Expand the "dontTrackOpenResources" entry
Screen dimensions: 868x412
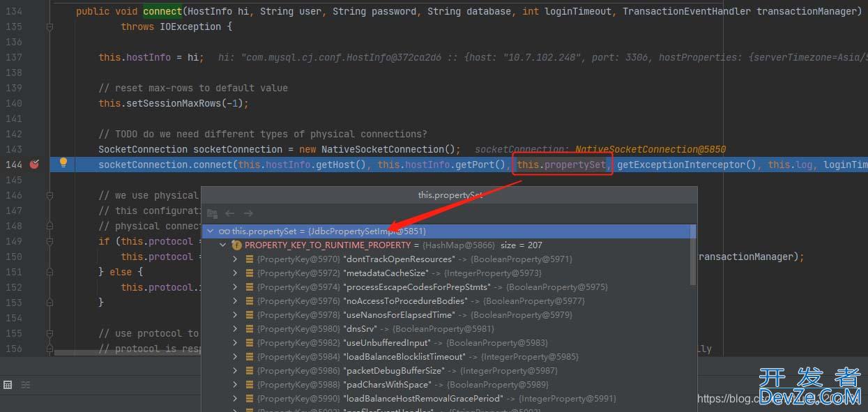point(236,259)
